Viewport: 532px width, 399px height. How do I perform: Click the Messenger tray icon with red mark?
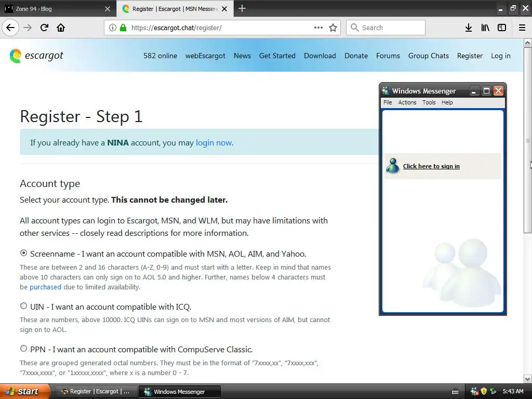pos(474,391)
